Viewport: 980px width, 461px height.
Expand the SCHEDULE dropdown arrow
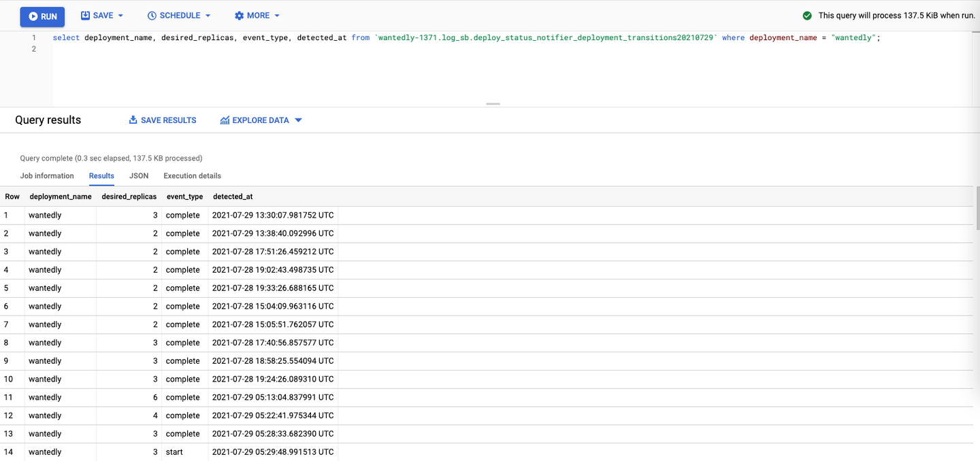(x=208, y=16)
